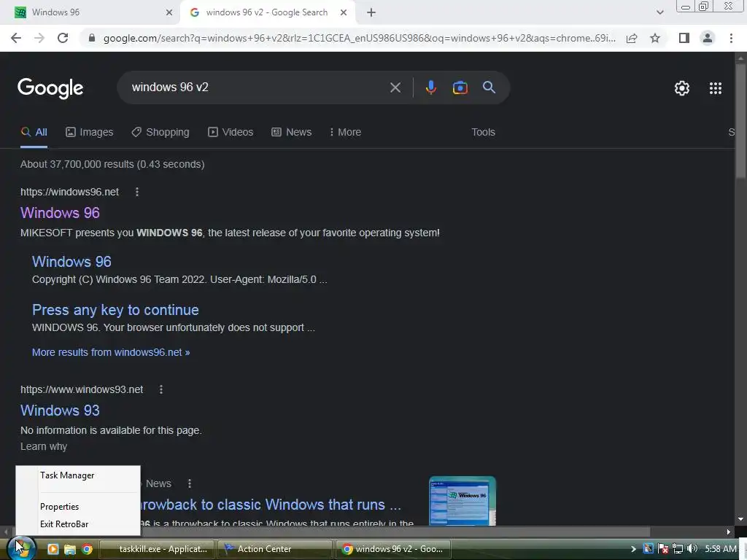The width and height of the screenshot is (747, 560).
Task: Open the Windows 93 result link
Action: point(60,411)
